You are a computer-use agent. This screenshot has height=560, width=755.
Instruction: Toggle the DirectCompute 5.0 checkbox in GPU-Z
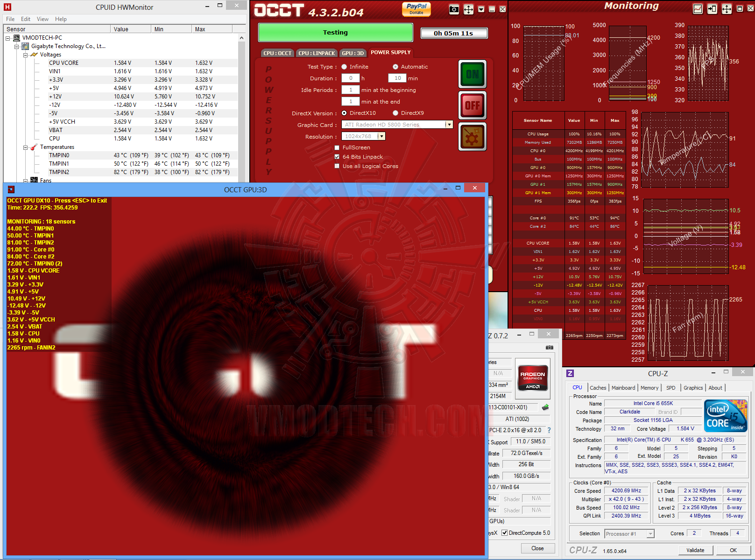click(x=504, y=533)
